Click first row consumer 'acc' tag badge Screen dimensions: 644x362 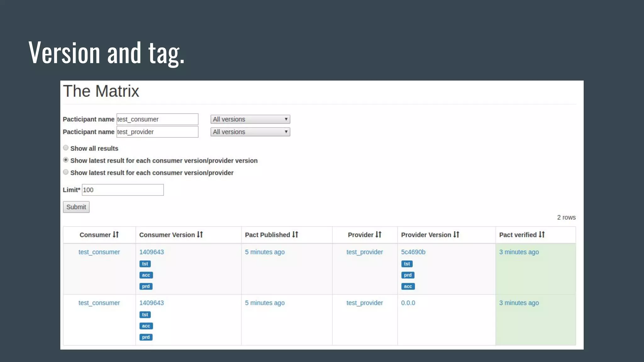146,275
